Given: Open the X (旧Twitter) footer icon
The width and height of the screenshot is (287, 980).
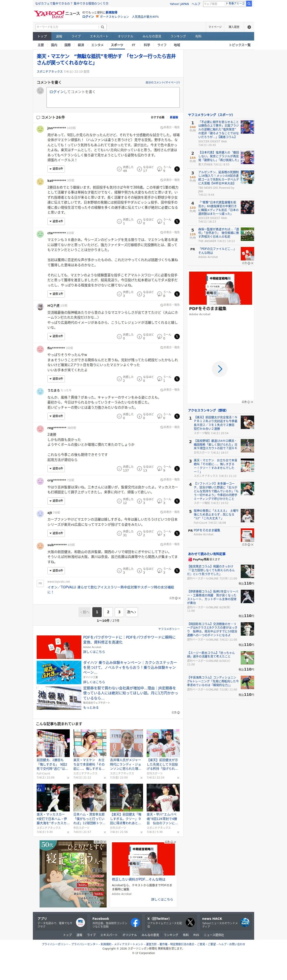Looking at the screenshot, I should tap(190, 922).
